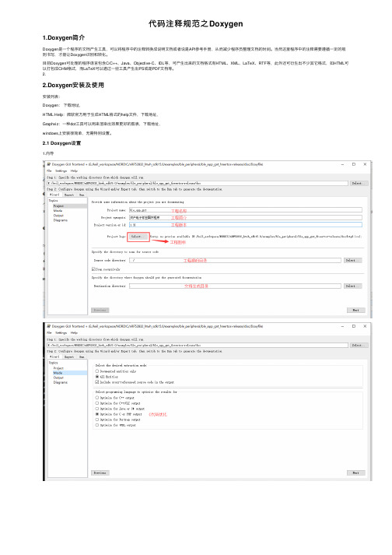Click Doxygen app icon in Project-settings title bar
392x555 pixels.
click(x=49, y=164)
